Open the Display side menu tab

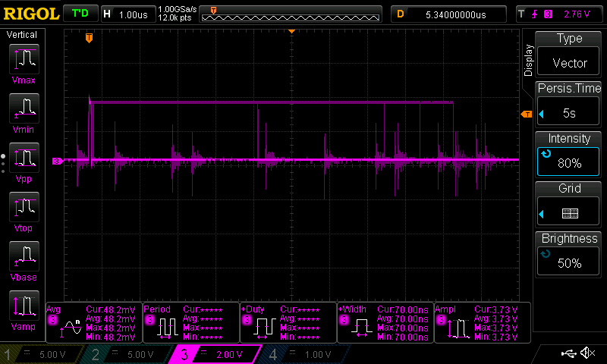528,60
